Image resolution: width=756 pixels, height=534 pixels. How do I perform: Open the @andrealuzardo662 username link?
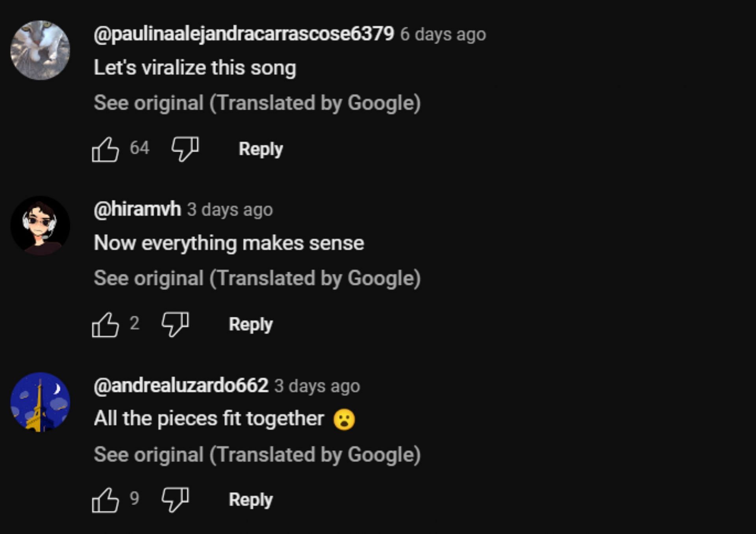(x=181, y=385)
